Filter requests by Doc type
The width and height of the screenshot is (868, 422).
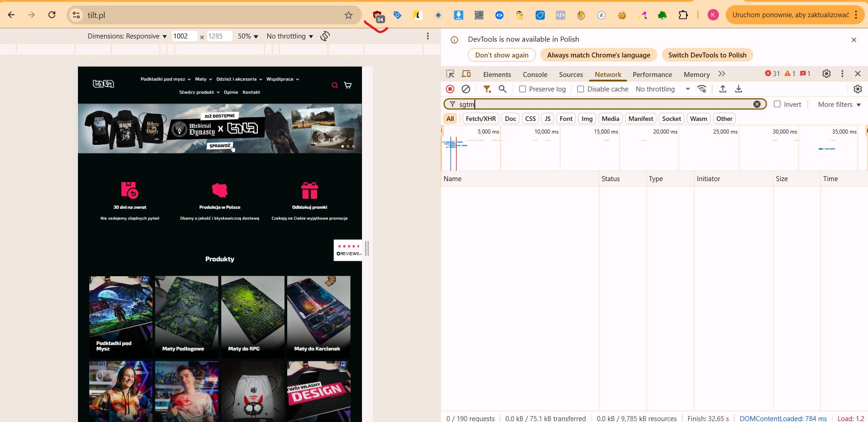tap(510, 119)
